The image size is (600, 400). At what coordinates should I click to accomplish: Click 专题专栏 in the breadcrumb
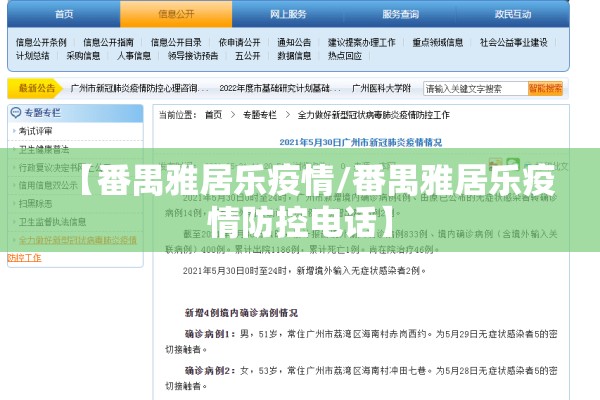259,115
